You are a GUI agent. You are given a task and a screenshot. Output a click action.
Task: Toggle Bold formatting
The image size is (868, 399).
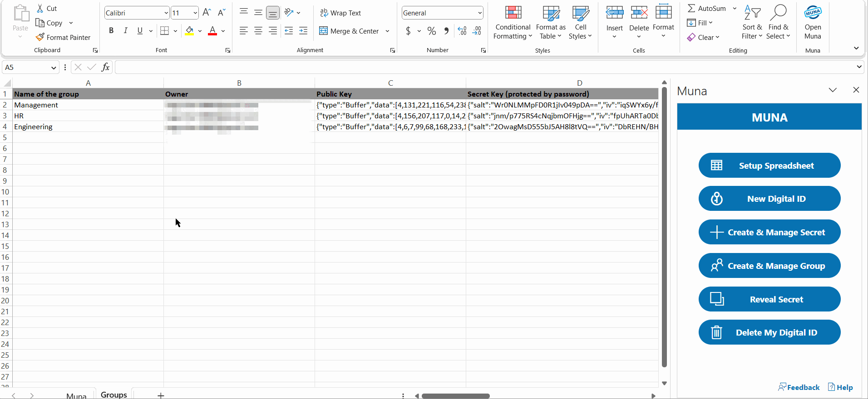(x=111, y=30)
